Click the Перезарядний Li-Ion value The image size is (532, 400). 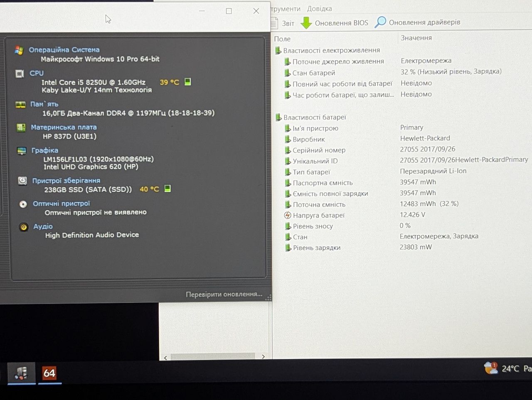click(433, 171)
